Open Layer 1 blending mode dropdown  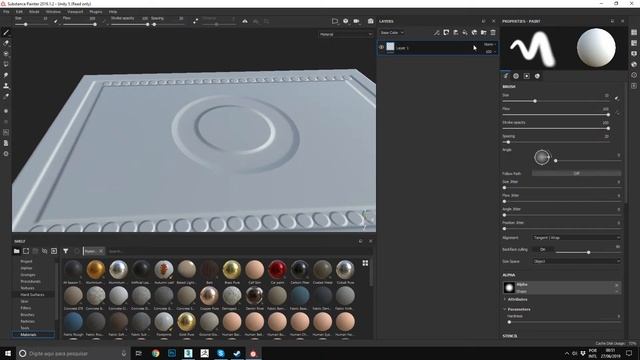tap(490, 44)
